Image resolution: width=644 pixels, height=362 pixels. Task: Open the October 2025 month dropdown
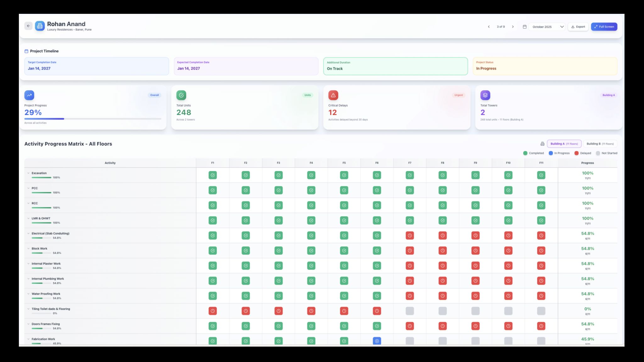[547, 27]
